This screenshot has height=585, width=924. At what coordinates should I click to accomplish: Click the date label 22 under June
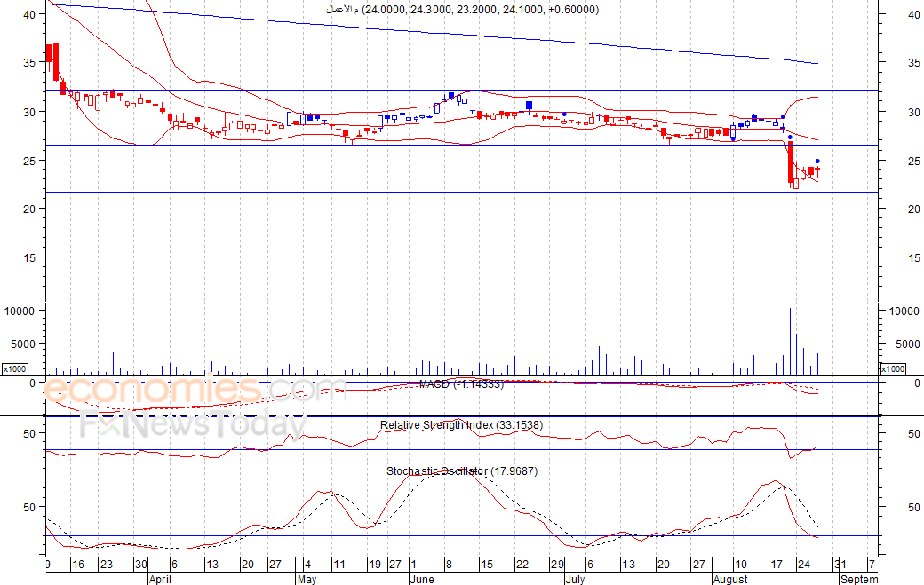tap(522, 565)
